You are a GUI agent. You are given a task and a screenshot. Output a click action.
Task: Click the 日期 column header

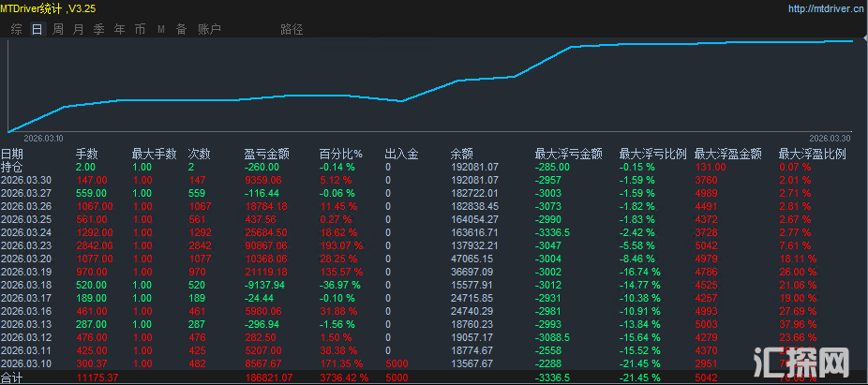[12, 154]
